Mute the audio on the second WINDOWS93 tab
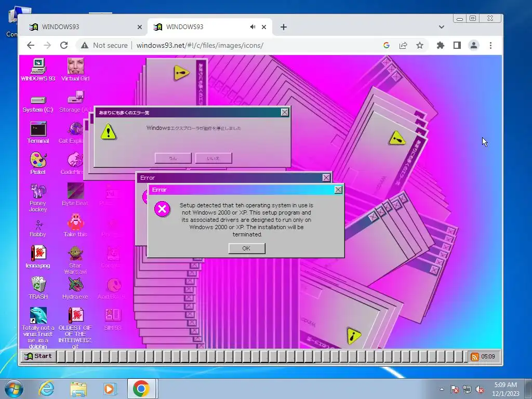 pos(252,27)
